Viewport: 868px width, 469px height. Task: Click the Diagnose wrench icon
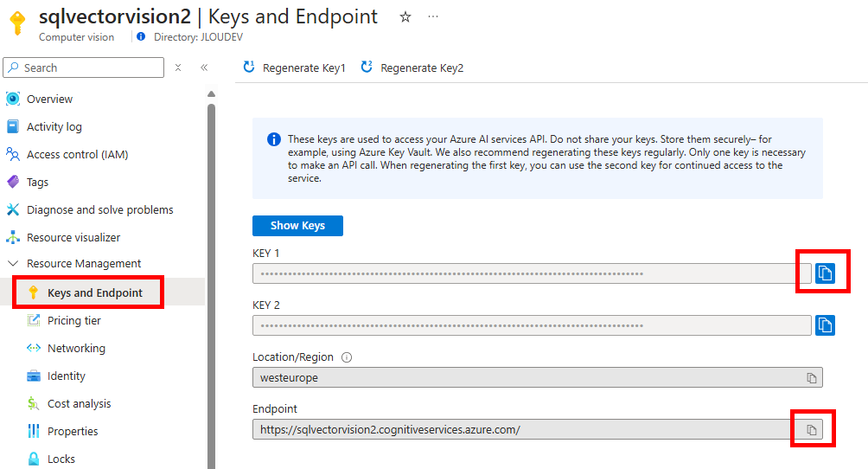click(x=13, y=209)
